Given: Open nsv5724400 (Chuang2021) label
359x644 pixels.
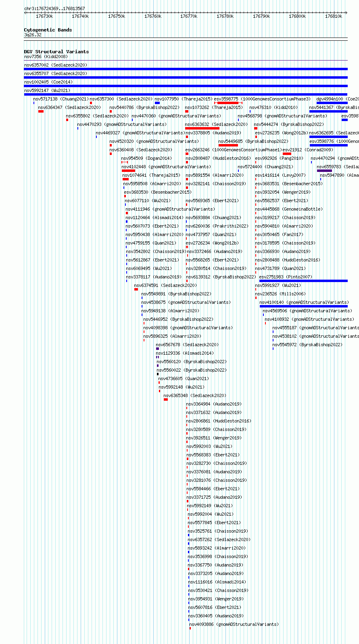Looking at the screenshot, I should tap(265, 167).
